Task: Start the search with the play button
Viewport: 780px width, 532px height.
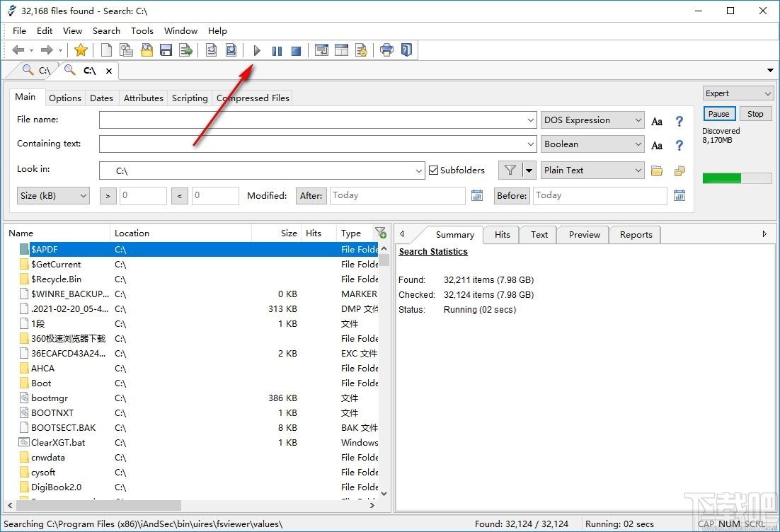Action: click(257, 51)
